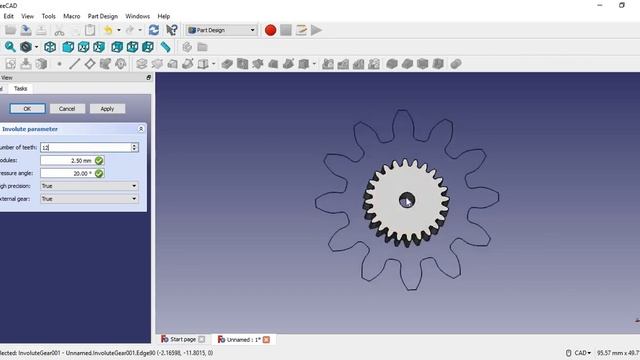
Task: Open the undo history dropdown arrow
Action: [119, 30]
